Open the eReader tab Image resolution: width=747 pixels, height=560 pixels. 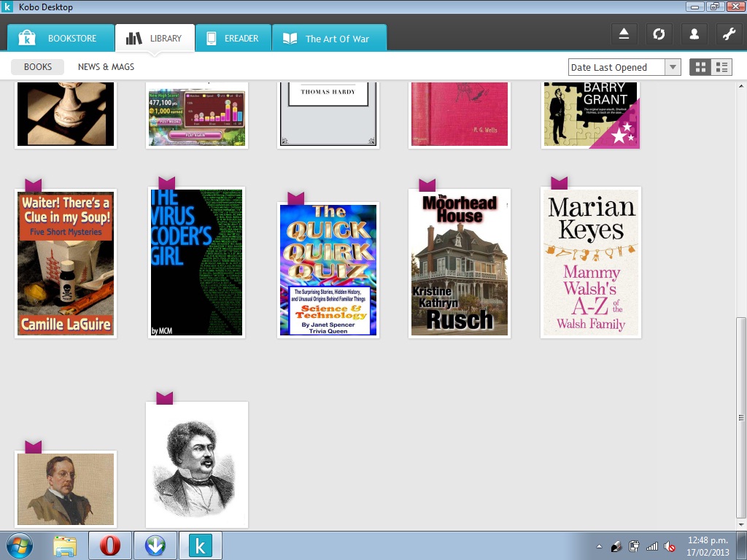pos(233,38)
